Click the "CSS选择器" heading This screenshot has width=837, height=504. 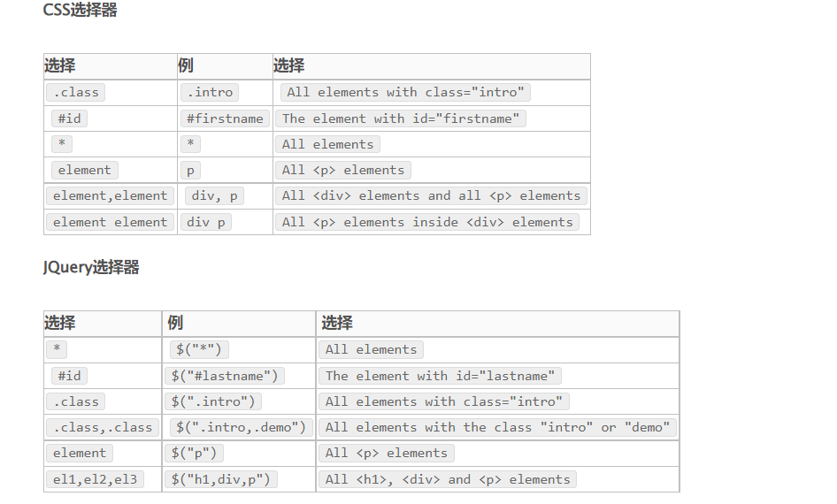(x=80, y=11)
